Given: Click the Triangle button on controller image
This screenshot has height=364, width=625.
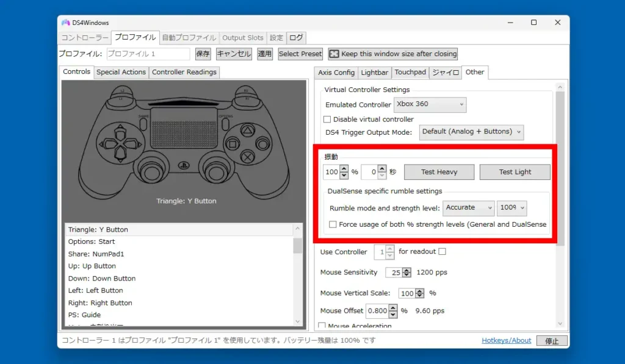Looking at the screenshot, I should click(x=248, y=130).
